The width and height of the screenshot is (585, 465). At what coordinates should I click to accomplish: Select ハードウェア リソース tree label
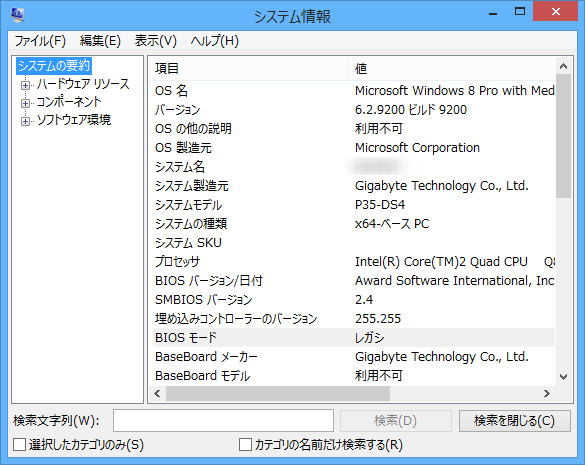83,84
